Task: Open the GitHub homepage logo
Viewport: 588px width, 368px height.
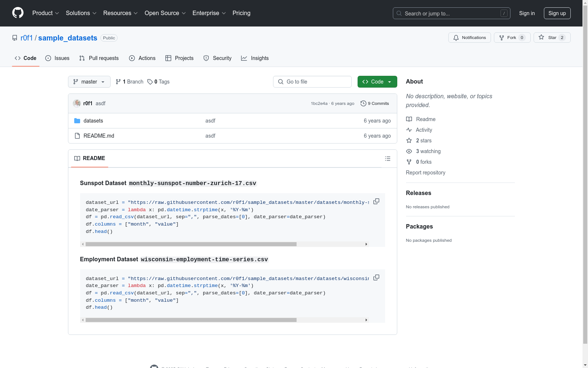Action: click(18, 13)
